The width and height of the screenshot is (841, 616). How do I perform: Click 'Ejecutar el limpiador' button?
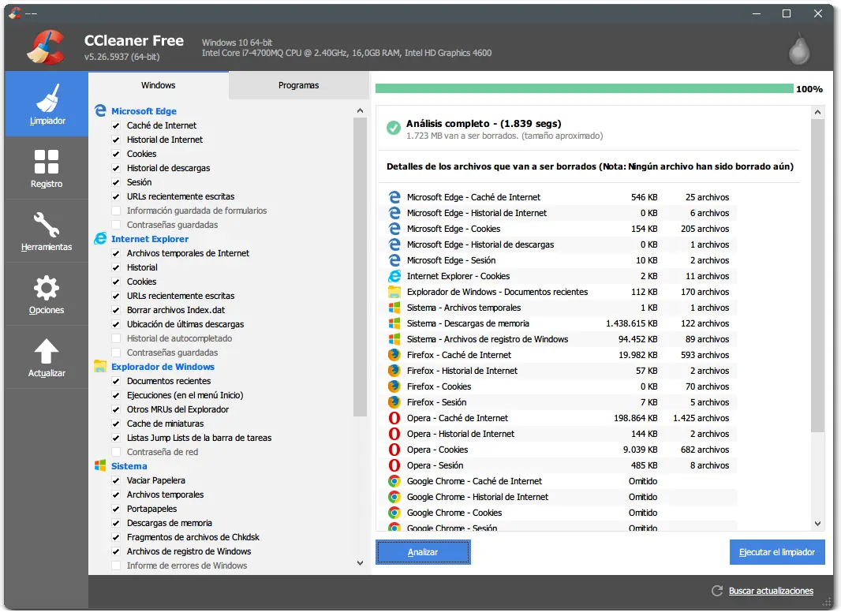(x=776, y=552)
